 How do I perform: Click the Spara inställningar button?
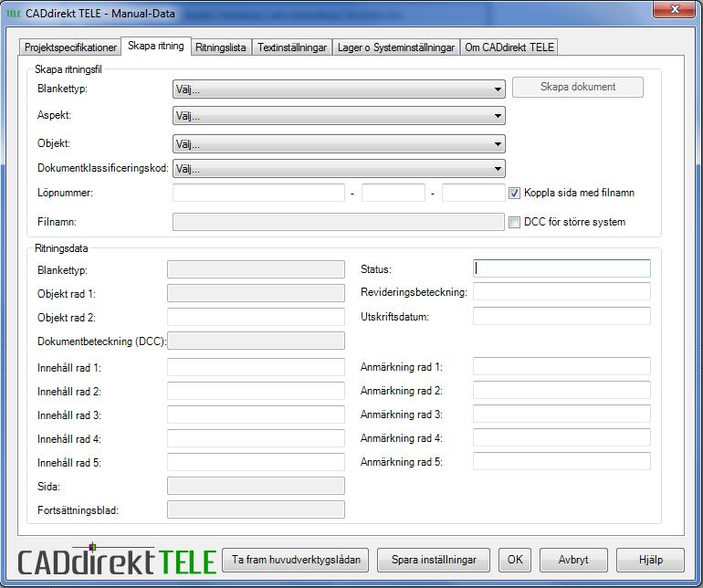(x=434, y=560)
